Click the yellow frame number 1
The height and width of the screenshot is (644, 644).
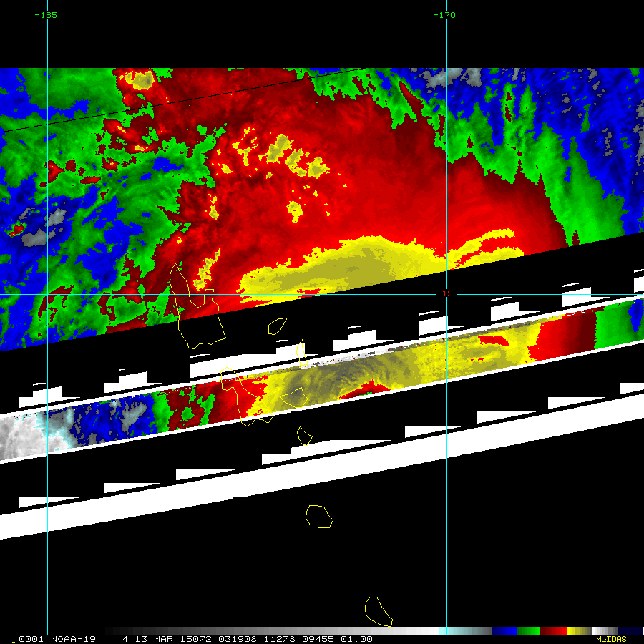14,640
